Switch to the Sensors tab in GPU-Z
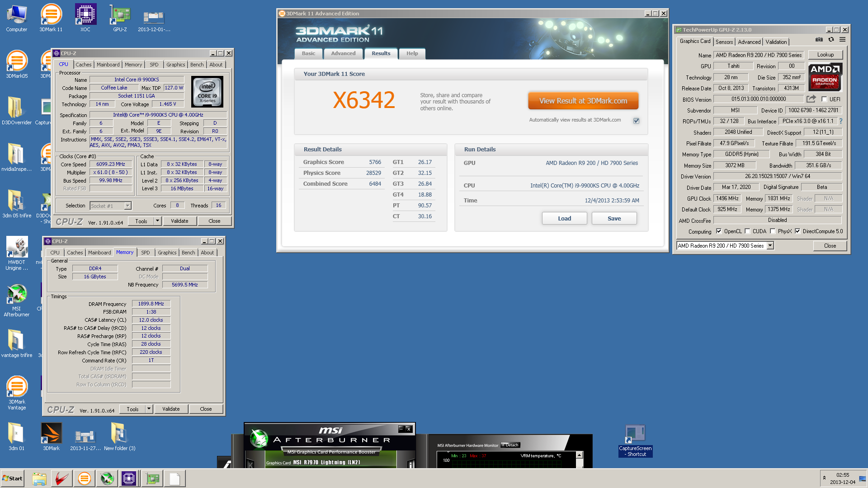868x488 pixels. [724, 42]
